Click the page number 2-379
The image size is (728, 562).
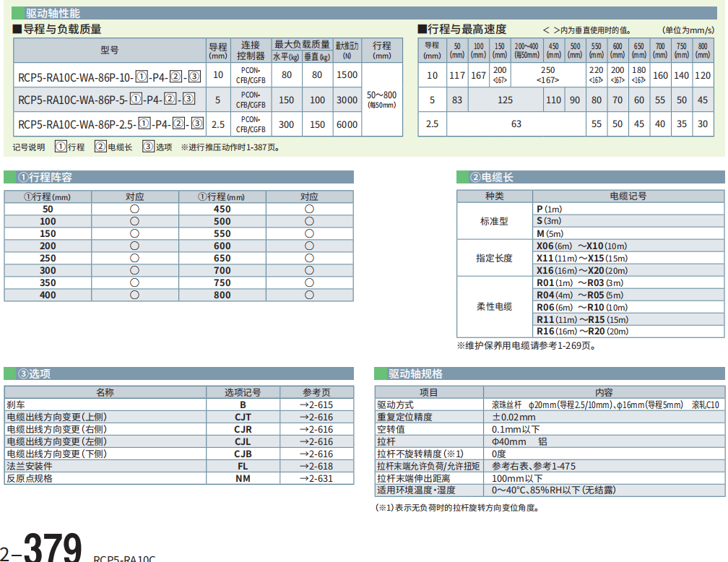coord(41,547)
